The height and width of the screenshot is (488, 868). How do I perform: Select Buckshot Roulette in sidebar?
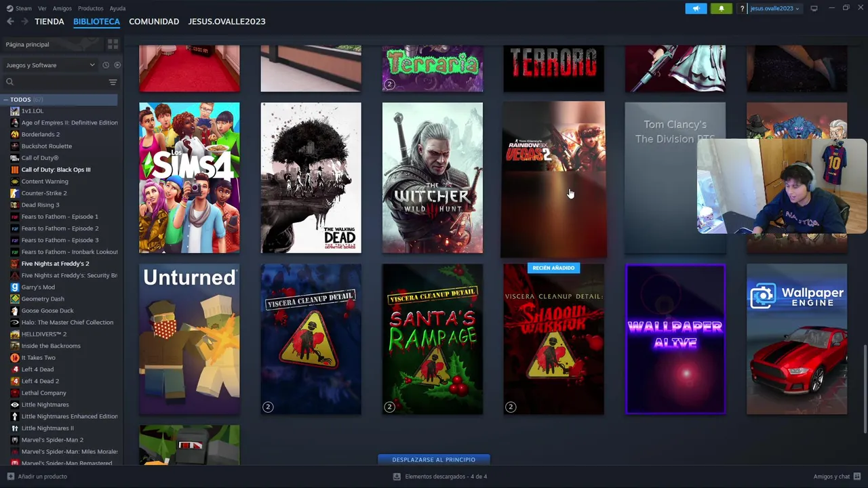pos(46,146)
